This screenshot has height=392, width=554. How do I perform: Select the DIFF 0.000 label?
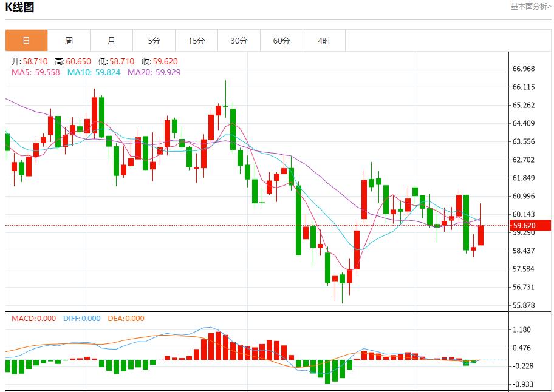click(x=81, y=319)
